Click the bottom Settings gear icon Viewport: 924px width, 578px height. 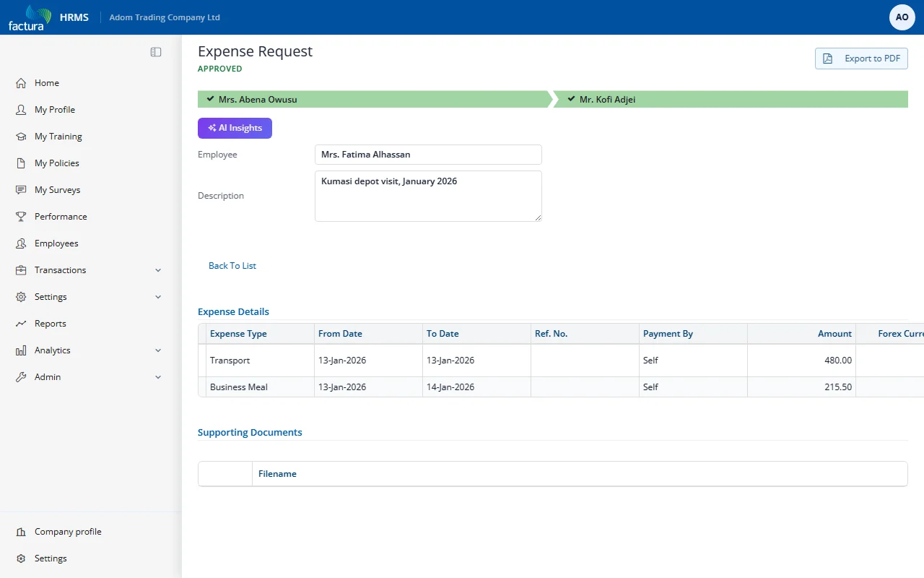(21, 558)
